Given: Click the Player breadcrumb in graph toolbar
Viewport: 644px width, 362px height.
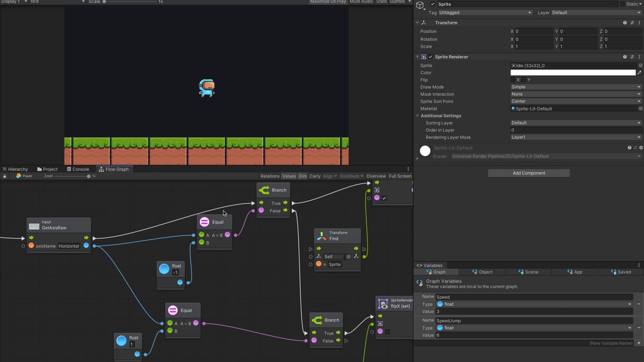Looking at the screenshot, I should coord(24,176).
